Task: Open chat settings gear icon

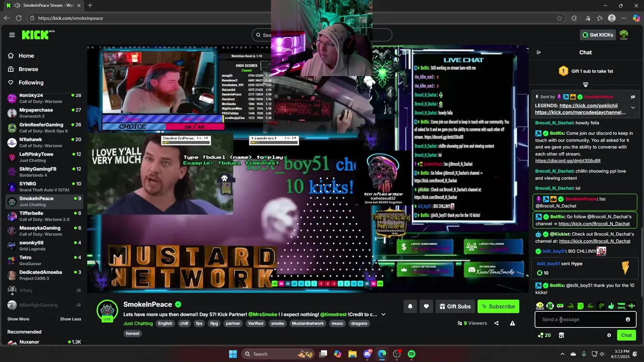Action: (x=609, y=335)
